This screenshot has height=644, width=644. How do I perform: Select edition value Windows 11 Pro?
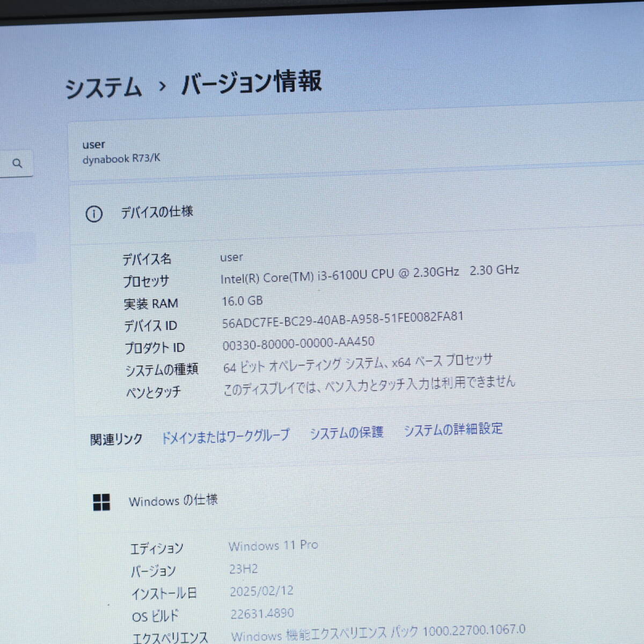point(273,546)
